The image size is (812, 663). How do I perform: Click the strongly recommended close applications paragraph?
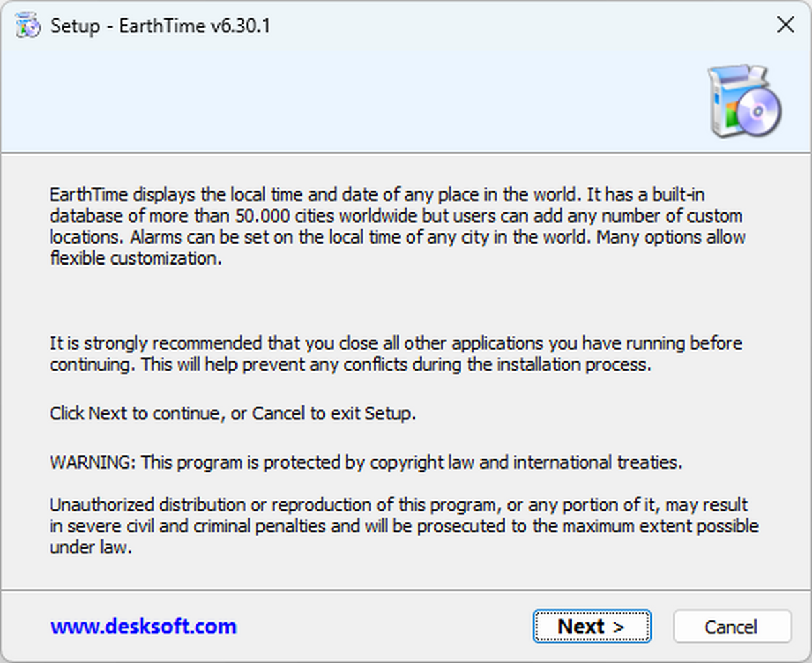pos(396,354)
